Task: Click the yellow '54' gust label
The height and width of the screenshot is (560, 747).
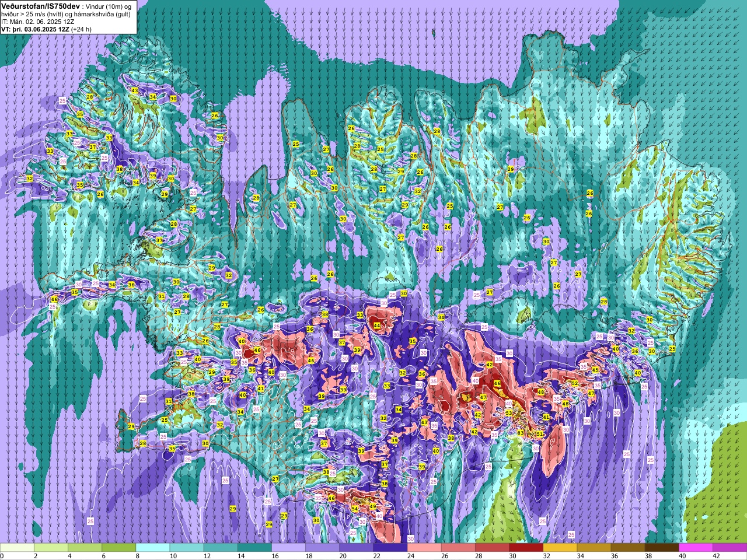Action: [355, 509]
